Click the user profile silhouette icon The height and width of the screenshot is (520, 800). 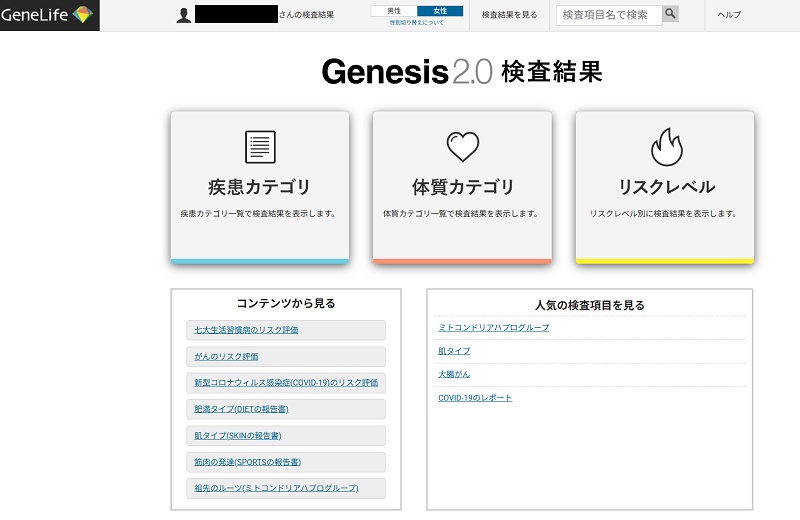[x=184, y=15]
